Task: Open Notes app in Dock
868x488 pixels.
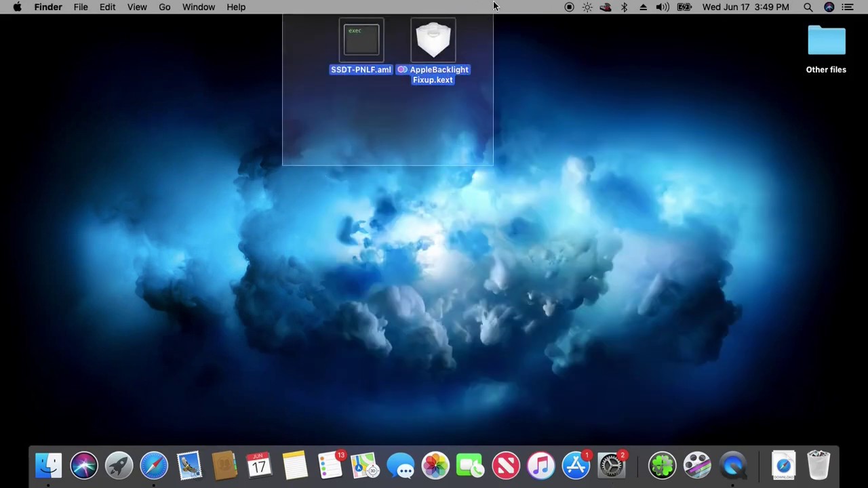Action: 294,466
